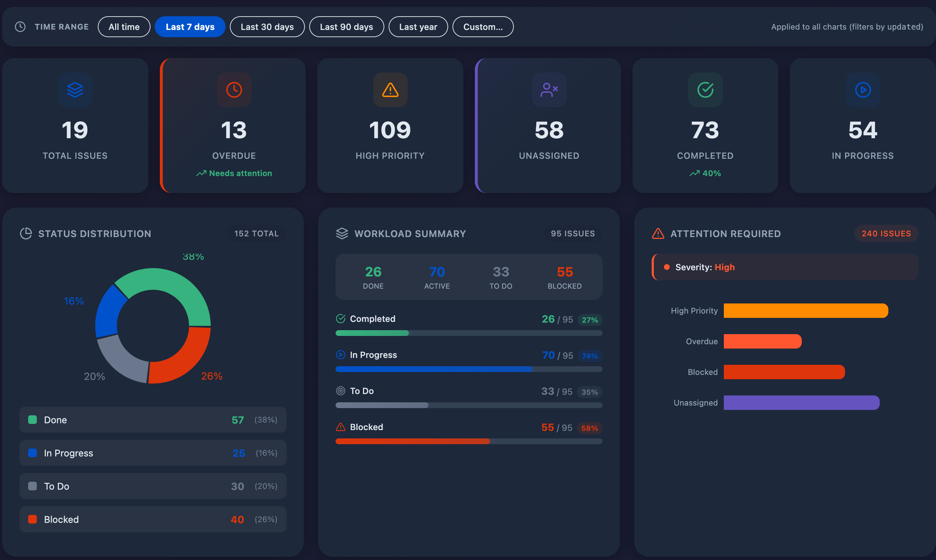The width and height of the screenshot is (936, 560).
Task: Choose the Last year range
Action: point(418,27)
